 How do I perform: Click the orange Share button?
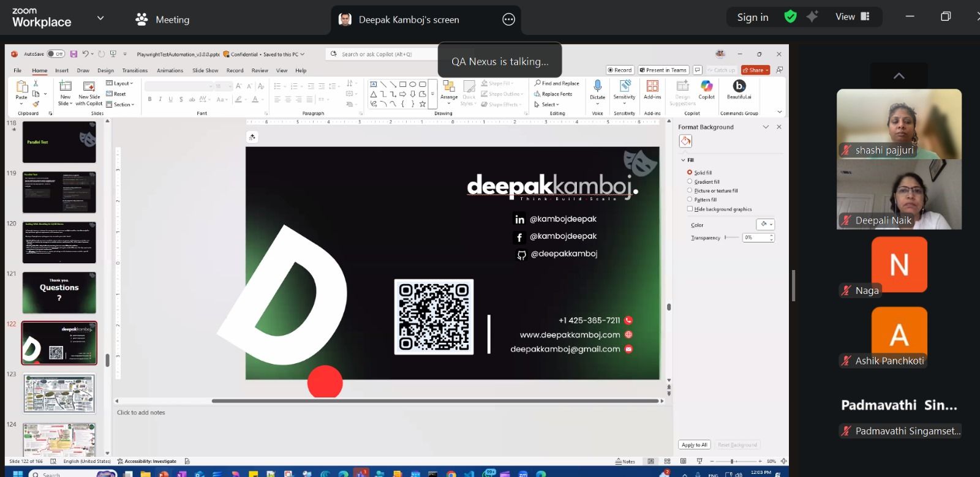[755, 70]
